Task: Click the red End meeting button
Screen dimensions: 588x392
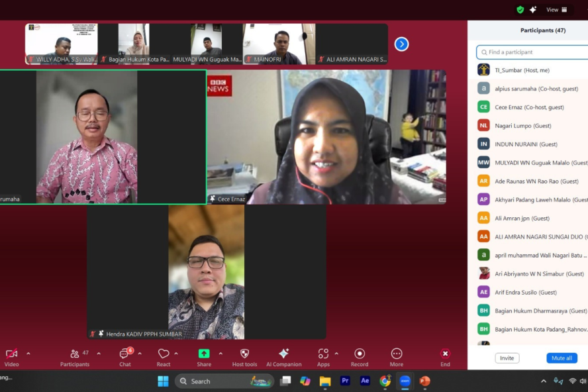Action: tap(445, 354)
